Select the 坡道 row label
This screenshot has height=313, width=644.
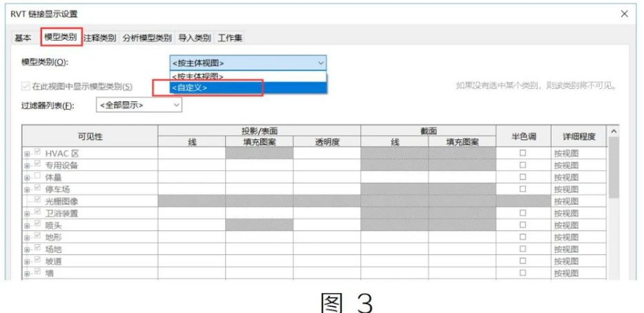pos(53,261)
